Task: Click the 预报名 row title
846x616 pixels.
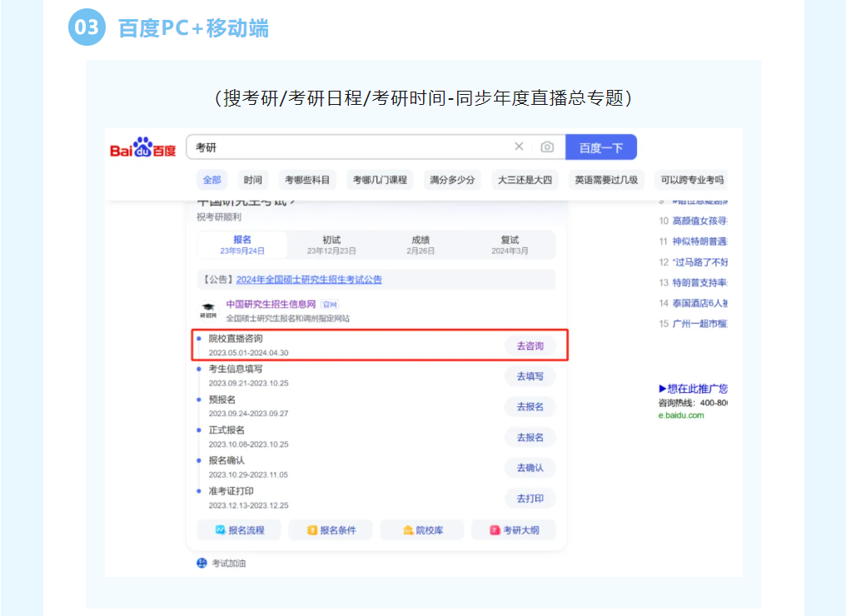Action: [222, 400]
